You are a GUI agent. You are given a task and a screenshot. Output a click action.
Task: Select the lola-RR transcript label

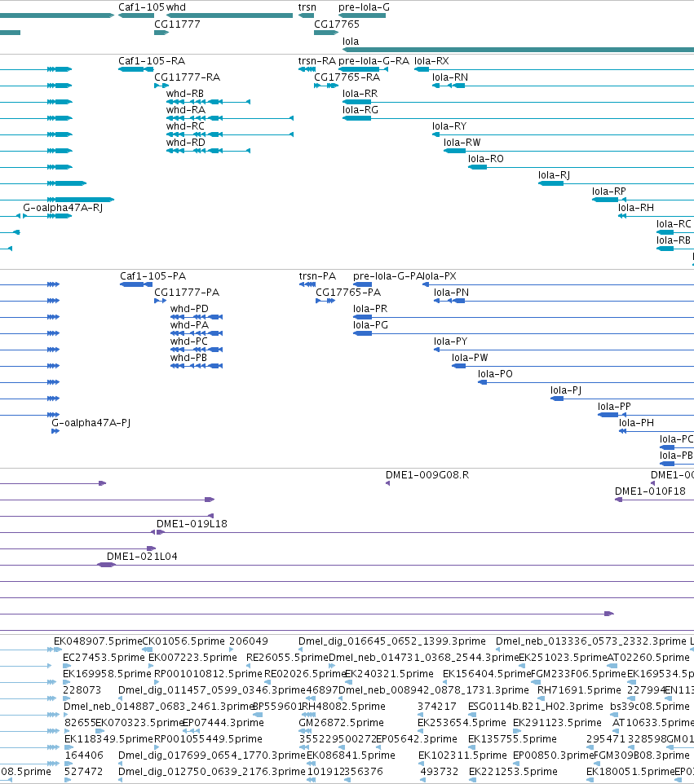click(x=360, y=94)
